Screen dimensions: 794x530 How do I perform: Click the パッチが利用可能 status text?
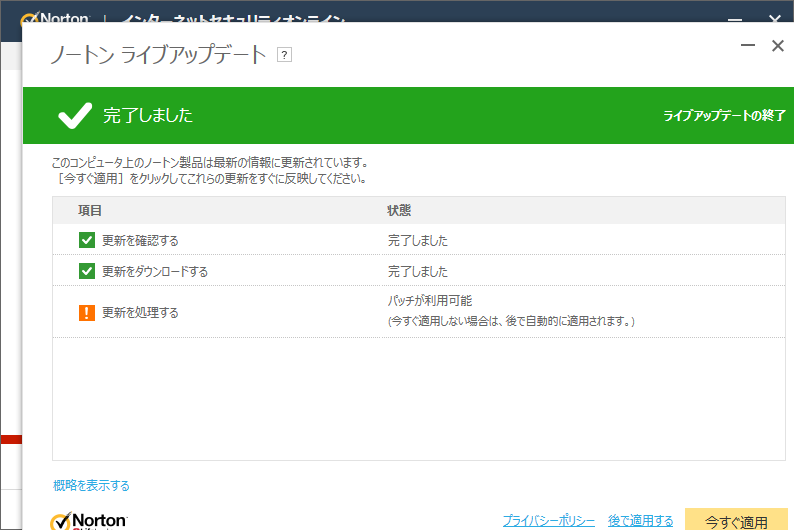point(430,301)
